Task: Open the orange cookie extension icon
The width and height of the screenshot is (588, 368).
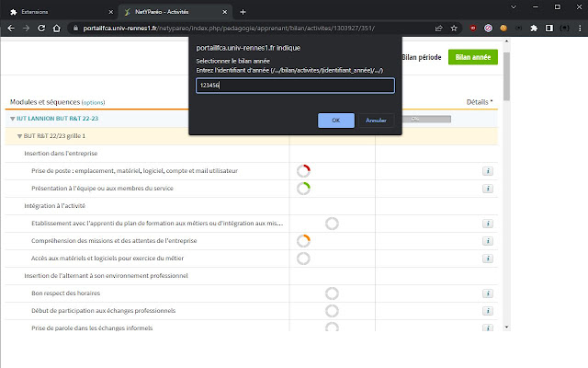Action: click(503, 29)
